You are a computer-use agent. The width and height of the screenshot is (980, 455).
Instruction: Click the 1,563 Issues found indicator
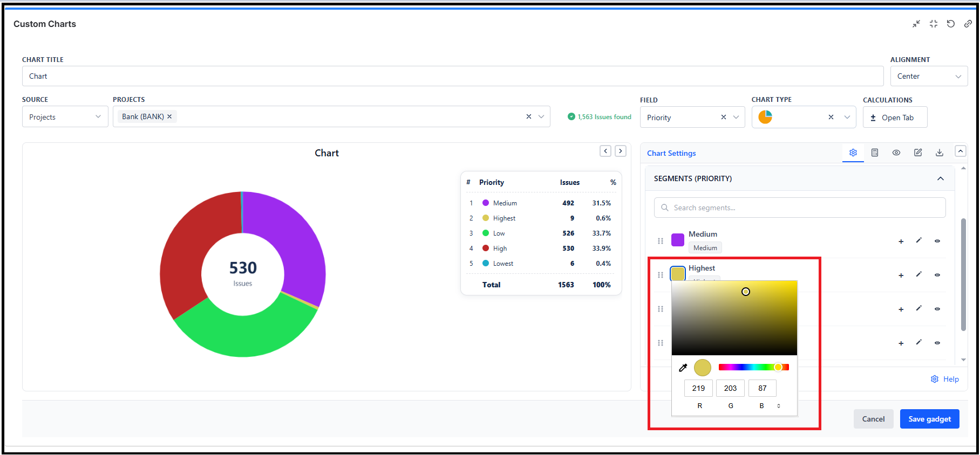click(600, 116)
